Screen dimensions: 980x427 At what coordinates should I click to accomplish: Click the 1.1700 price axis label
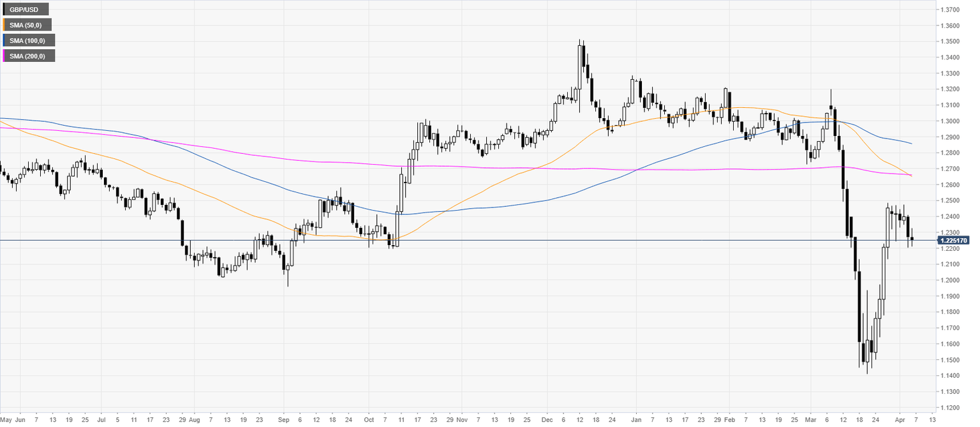pos(949,328)
